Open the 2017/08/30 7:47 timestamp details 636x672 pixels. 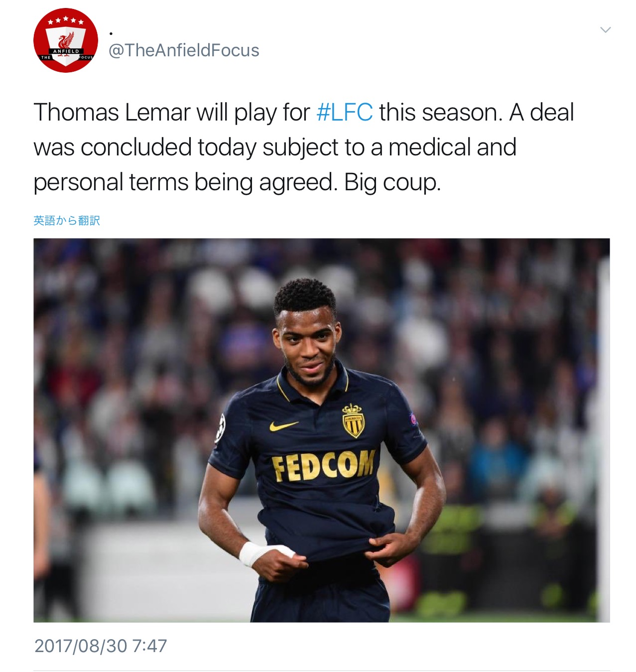click(101, 646)
